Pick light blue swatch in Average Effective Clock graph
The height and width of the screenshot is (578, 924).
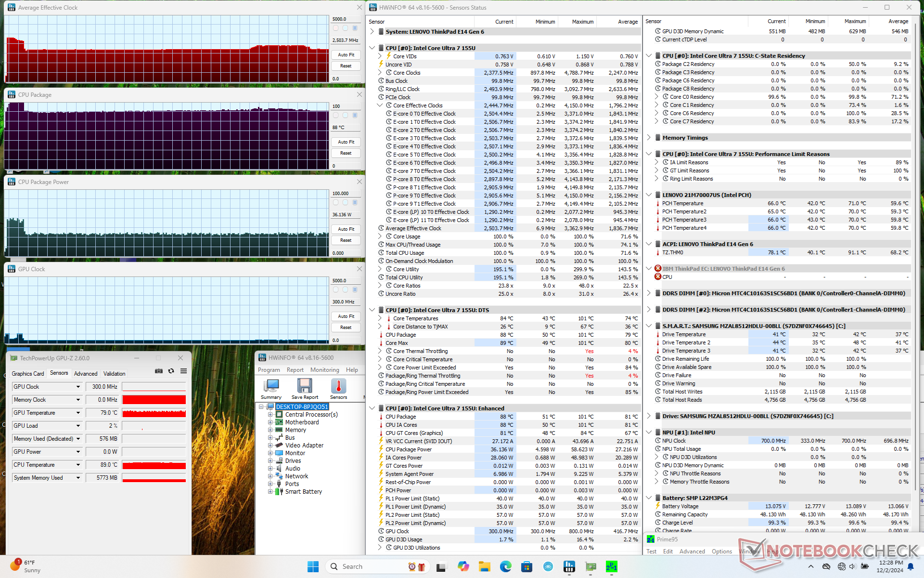click(x=345, y=28)
